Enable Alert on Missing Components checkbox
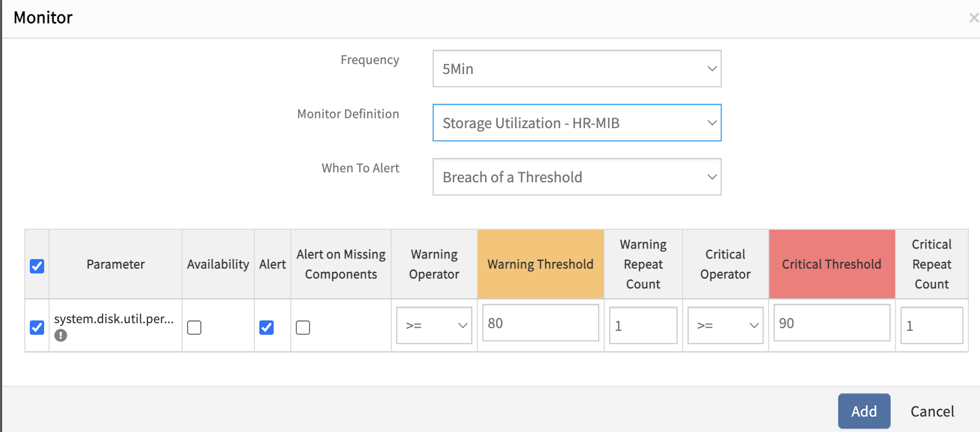Image resolution: width=980 pixels, height=432 pixels. 303,328
